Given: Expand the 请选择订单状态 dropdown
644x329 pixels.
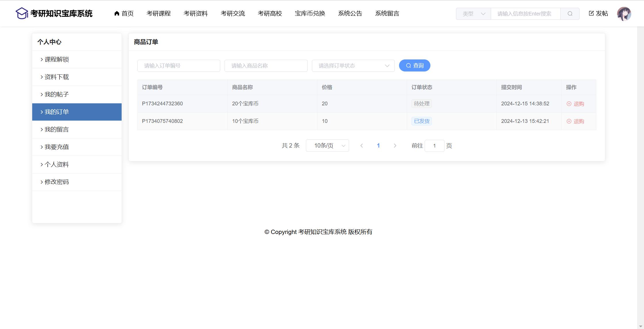Looking at the screenshot, I should [353, 66].
